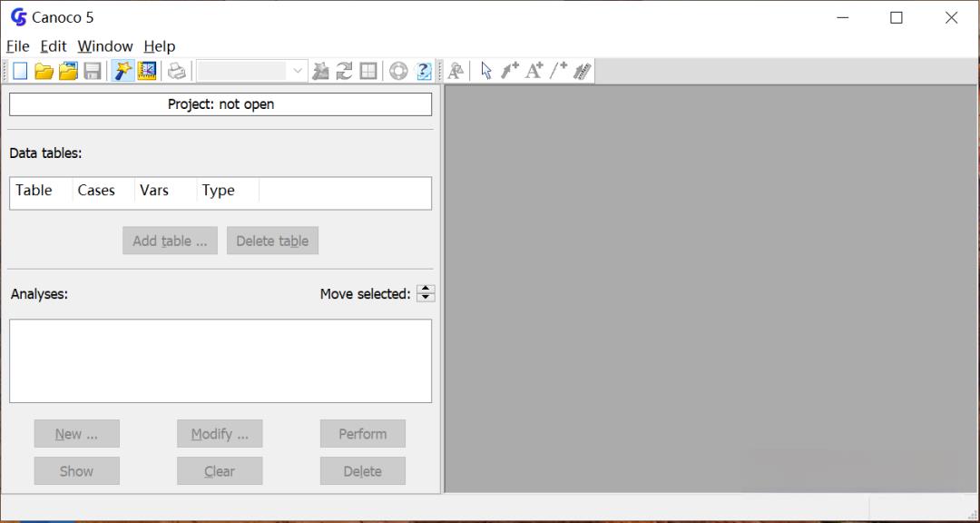Click the lifebuoy help icon
Viewport: 980px width, 523px height.
398,71
